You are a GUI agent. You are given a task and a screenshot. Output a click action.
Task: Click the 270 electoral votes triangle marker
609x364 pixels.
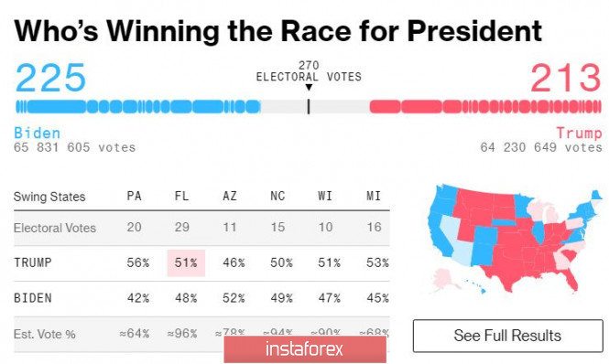(309, 87)
